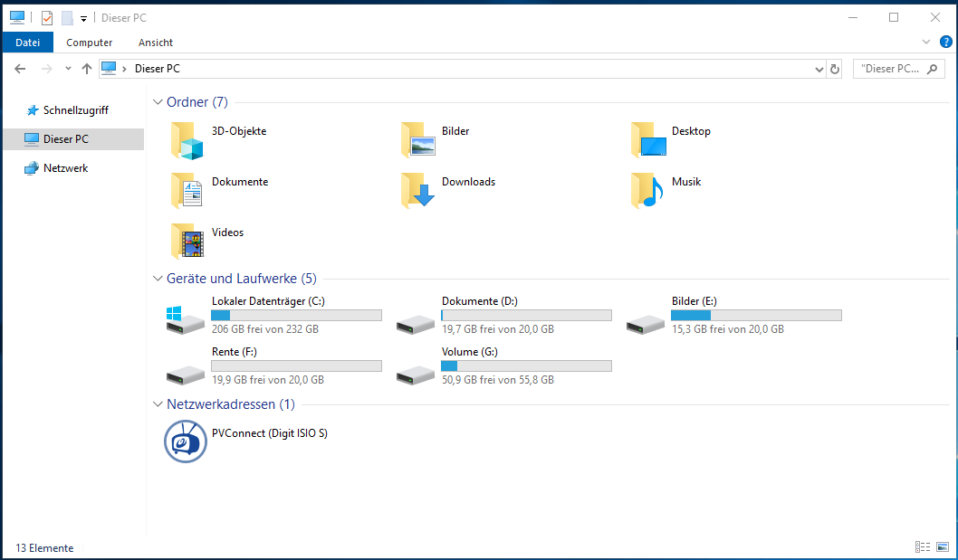
Task: Click the forward navigation arrow
Action: point(46,69)
